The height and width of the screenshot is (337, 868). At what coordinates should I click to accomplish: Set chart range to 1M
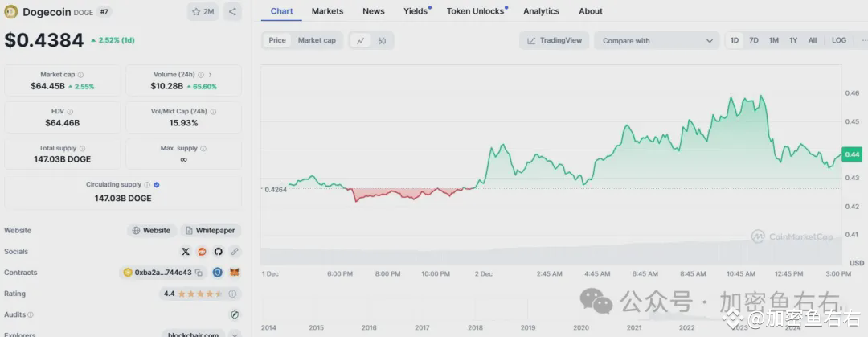774,40
